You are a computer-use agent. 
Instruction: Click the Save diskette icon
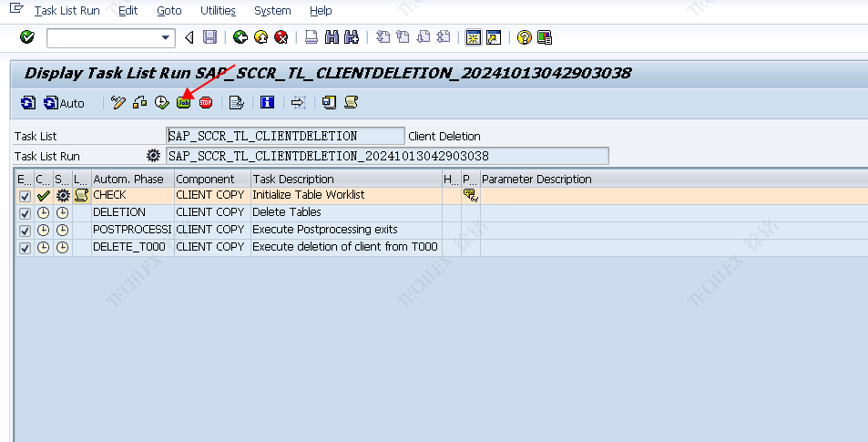tap(210, 37)
